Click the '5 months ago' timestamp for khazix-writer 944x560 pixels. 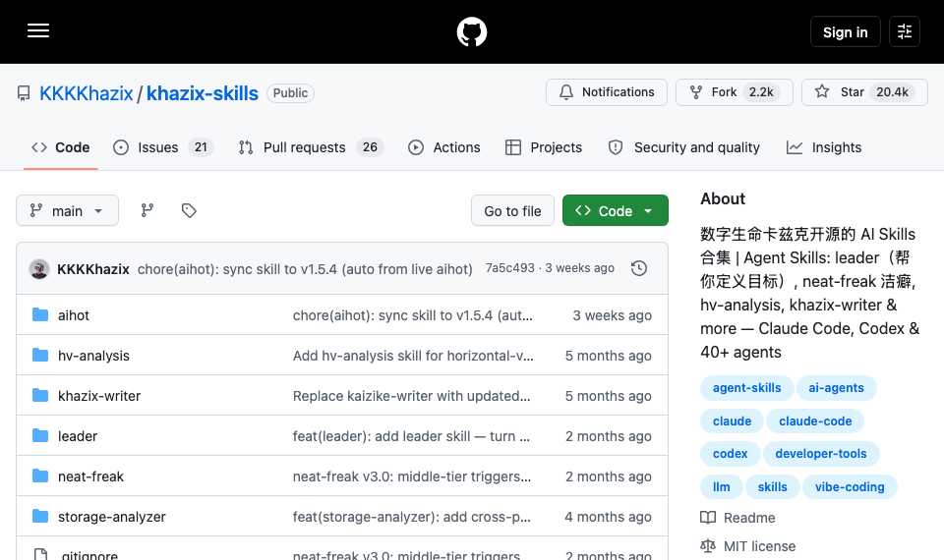[x=608, y=396]
